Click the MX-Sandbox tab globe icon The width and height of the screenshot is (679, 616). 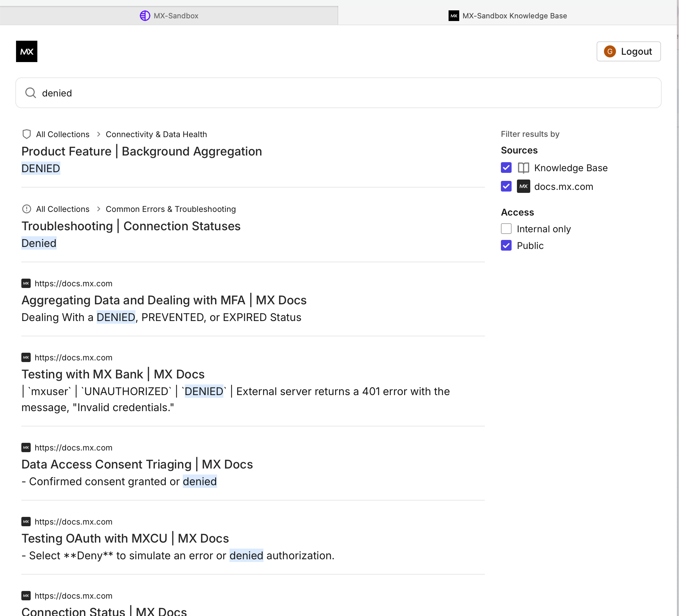pyautogui.click(x=145, y=15)
